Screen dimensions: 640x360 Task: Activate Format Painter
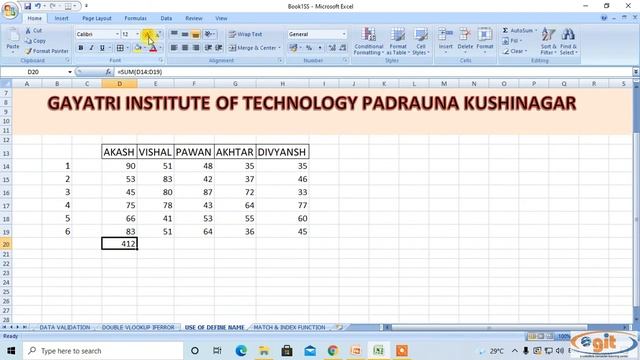[47, 51]
